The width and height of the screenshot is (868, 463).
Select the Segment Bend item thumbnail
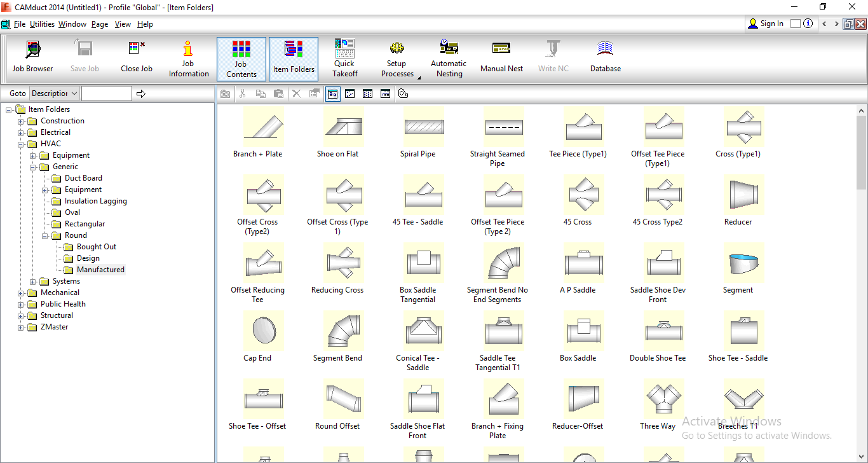click(337, 331)
